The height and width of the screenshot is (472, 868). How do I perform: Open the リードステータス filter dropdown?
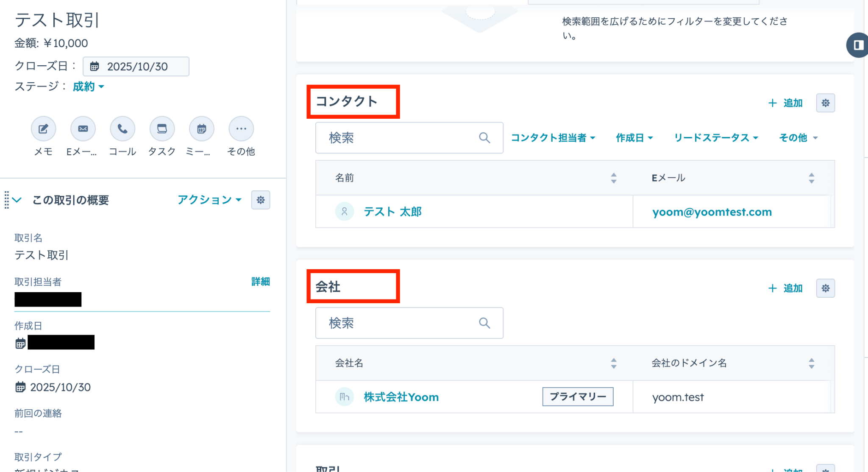715,138
